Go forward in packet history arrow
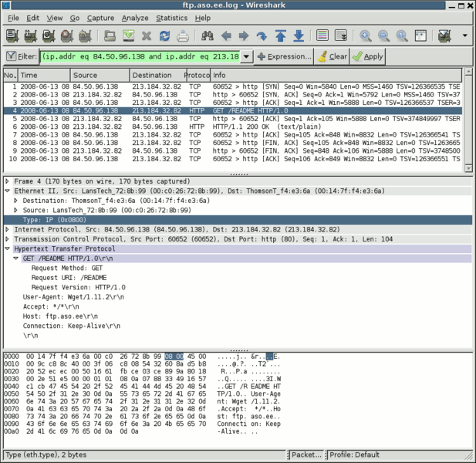This screenshot has width=476, height=463. pos(244,35)
